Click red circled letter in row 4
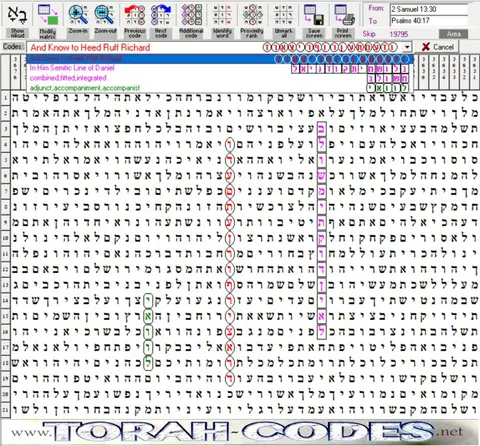 229,144
